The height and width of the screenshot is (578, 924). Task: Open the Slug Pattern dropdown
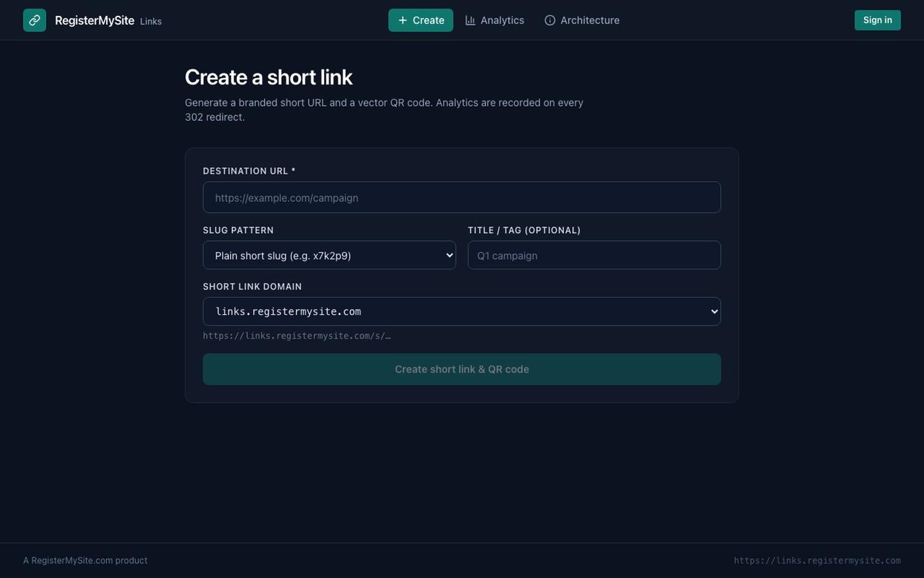coord(329,255)
